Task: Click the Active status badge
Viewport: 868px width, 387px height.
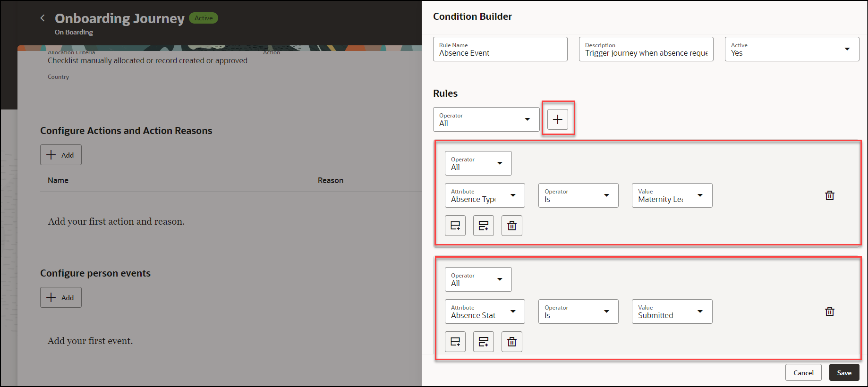Action: [204, 18]
